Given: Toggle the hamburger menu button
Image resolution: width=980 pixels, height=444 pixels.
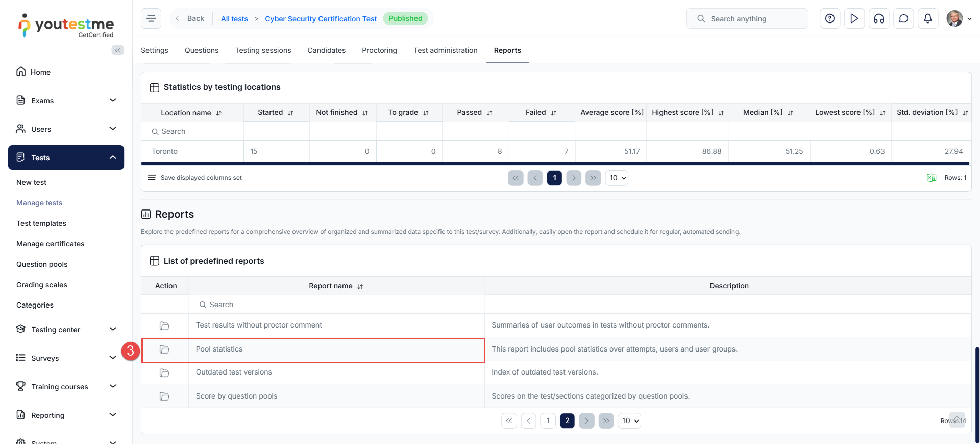Looking at the screenshot, I should coord(151,19).
